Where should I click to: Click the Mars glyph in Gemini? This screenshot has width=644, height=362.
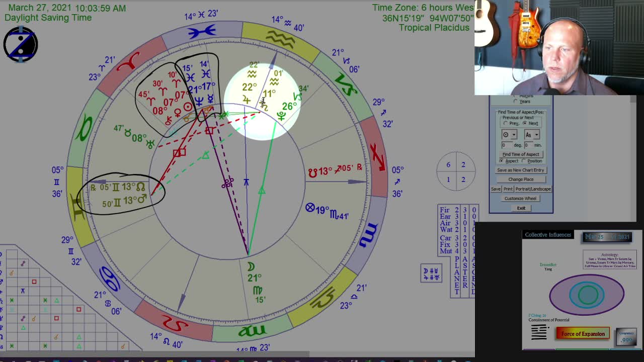pos(142,200)
